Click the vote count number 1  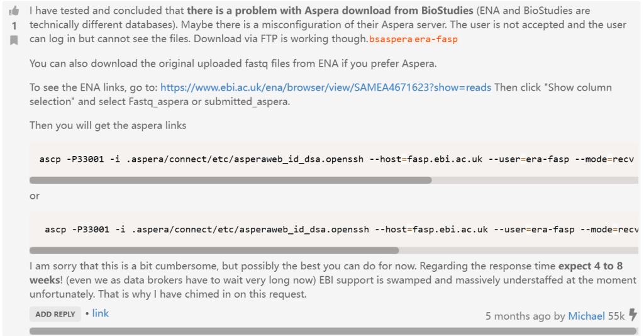14,26
